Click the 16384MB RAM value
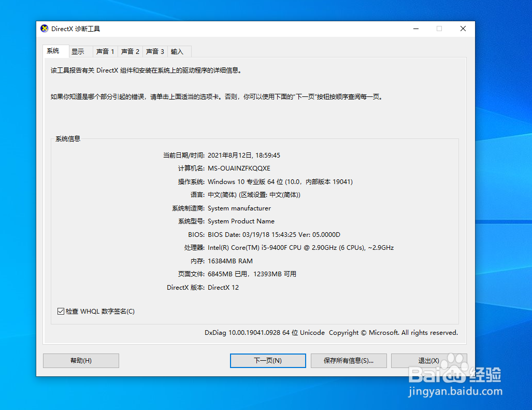The image size is (532, 410). pos(230,261)
